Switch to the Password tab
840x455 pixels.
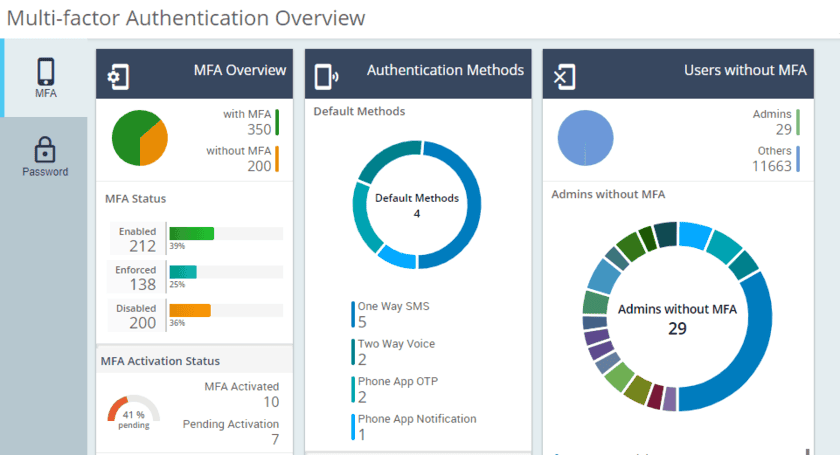tap(45, 158)
